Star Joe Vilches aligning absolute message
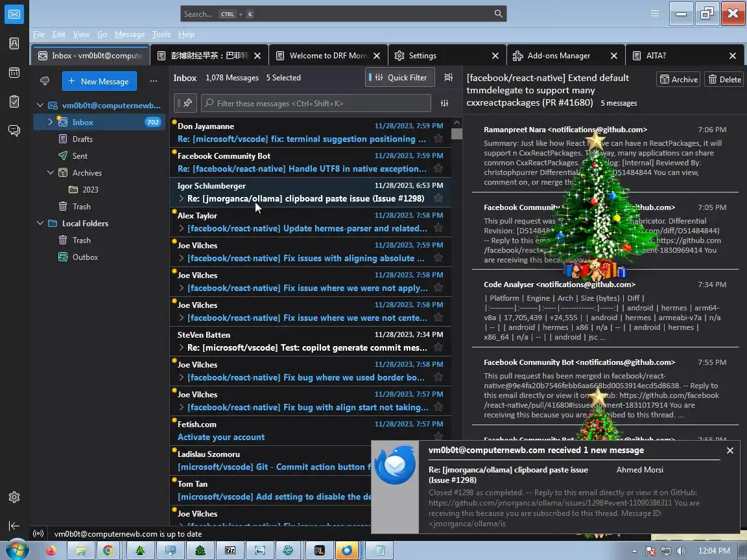 [x=438, y=258]
